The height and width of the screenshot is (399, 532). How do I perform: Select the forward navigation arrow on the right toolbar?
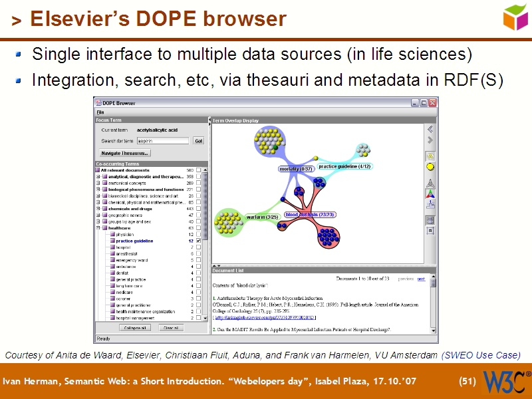click(430, 139)
